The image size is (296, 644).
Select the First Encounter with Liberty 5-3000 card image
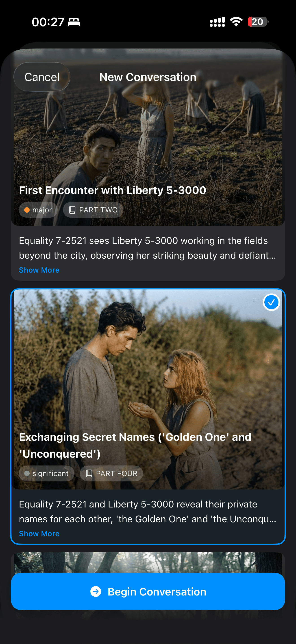click(148, 137)
